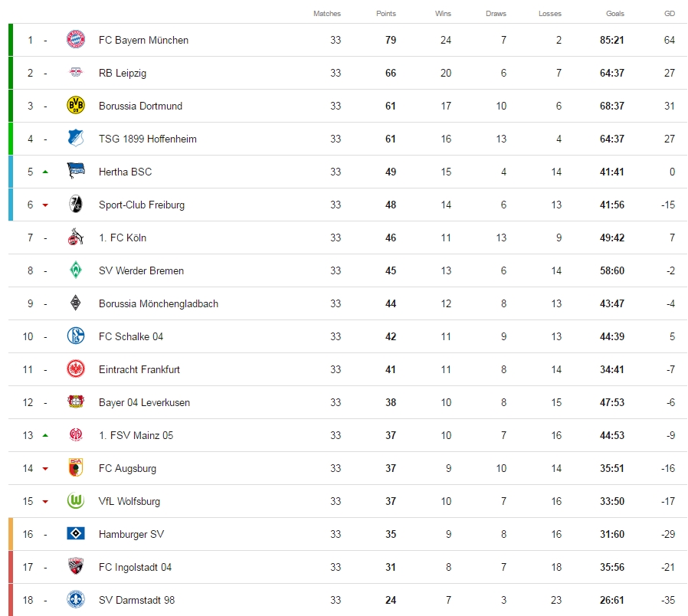Click the VfL Wolfsburg green logo
The height and width of the screenshot is (616, 688).
[x=76, y=501]
